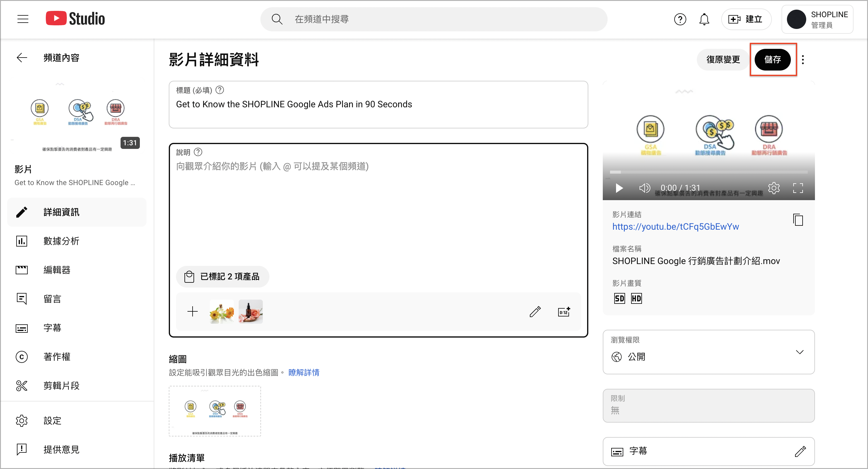Open 數據分析 analytics in sidebar

pyautogui.click(x=77, y=241)
